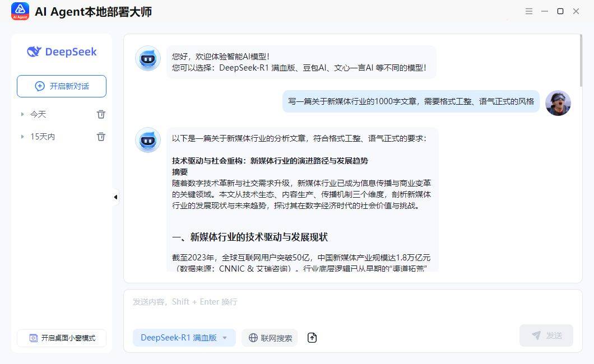Click the 发送 send button

click(x=546, y=335)
